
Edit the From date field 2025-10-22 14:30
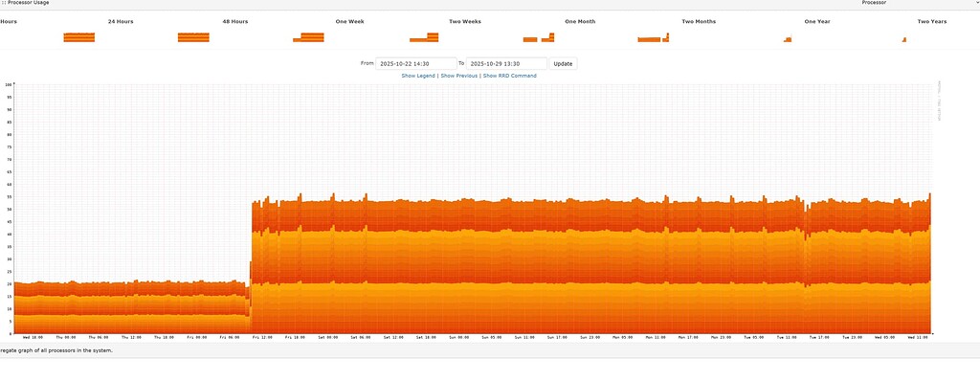(x=416, y=64)
